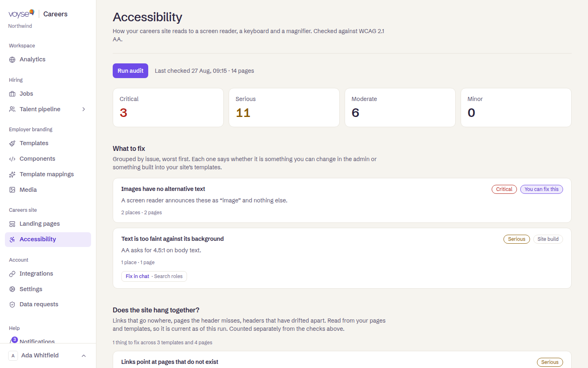This screenshot has height=368, width=588.
Task: Click '1 thing to fix across 3 templates' text
Action: point(163,343)
